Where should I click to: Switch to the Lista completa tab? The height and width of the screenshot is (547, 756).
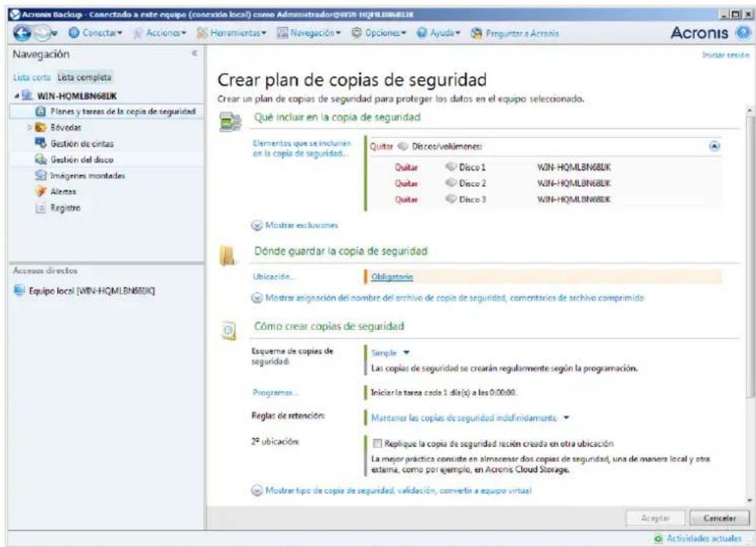point(85,77)
